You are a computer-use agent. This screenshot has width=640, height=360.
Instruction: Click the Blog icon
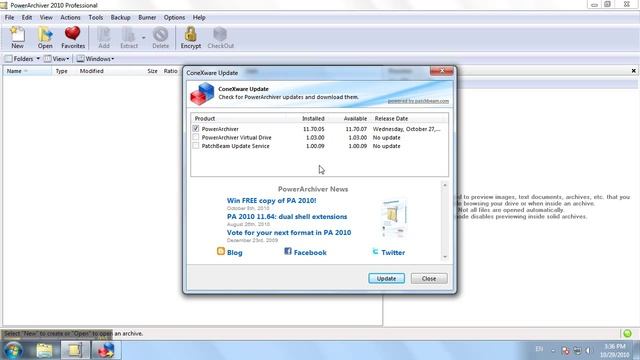[221, 251]
